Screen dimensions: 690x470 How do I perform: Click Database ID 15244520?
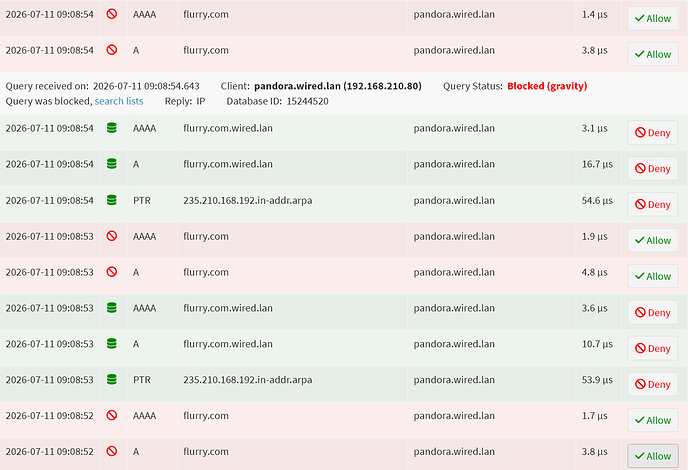(x=277, y=101)
